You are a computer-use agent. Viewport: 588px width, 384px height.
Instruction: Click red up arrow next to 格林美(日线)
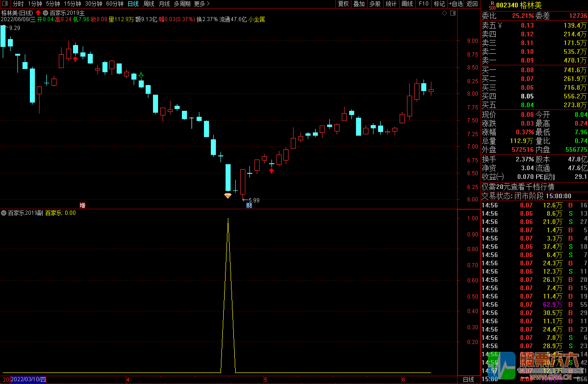click(x=38, y=13)
